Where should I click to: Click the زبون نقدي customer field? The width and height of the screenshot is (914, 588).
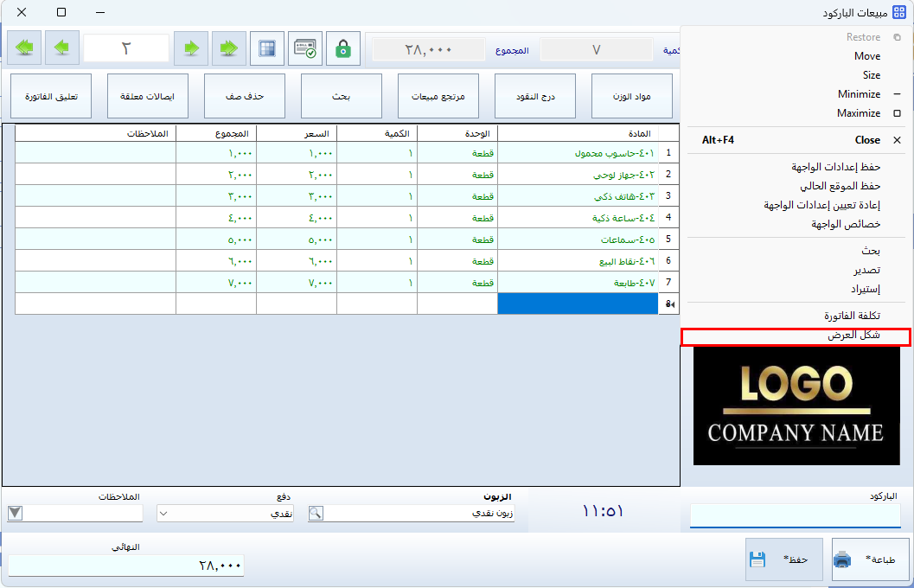pyautogui.click(x=419, y=513)
